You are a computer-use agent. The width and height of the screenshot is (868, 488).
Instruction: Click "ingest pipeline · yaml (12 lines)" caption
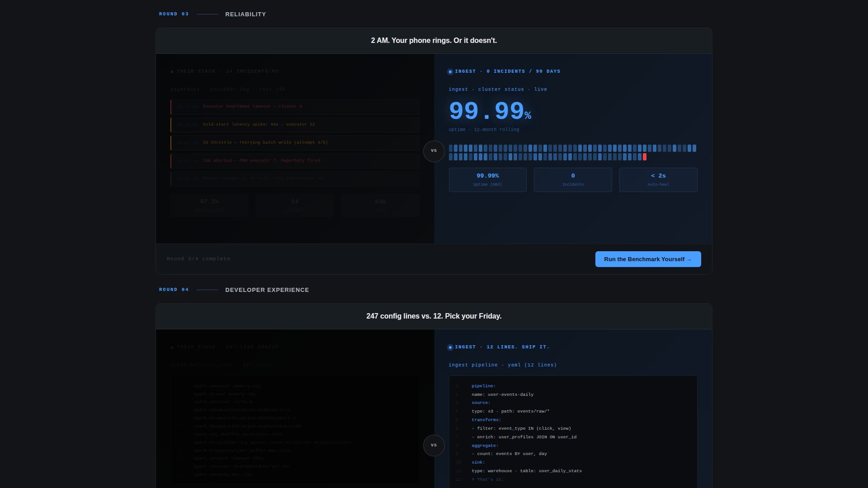[503, 365]
